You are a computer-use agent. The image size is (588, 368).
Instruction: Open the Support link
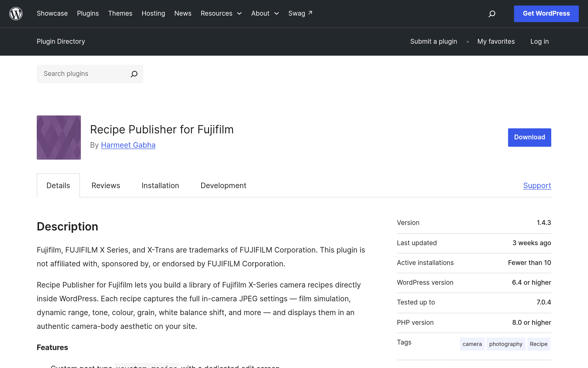point(537,185)
